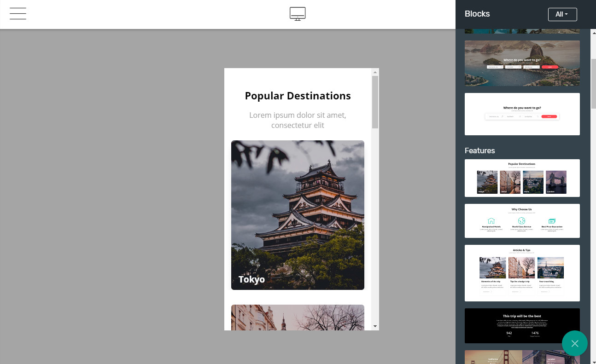Select the "Why Choose Us" features block

pos(522,221)
